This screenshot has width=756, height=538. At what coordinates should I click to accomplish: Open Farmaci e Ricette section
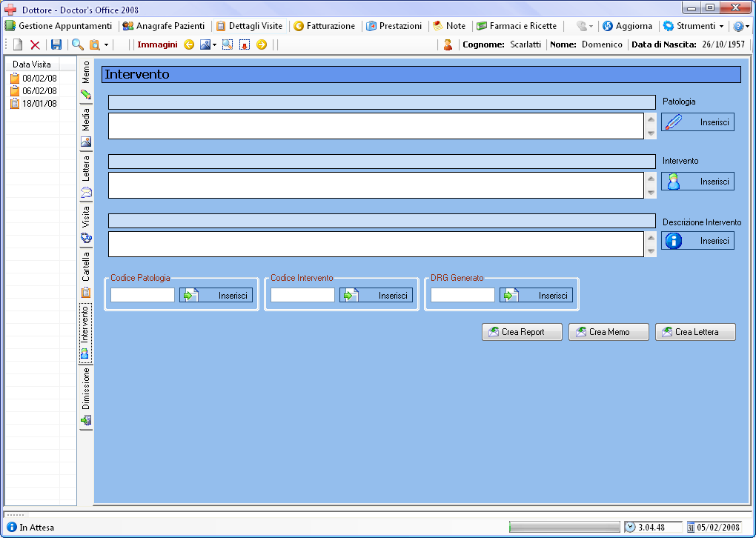click(517, 26)
